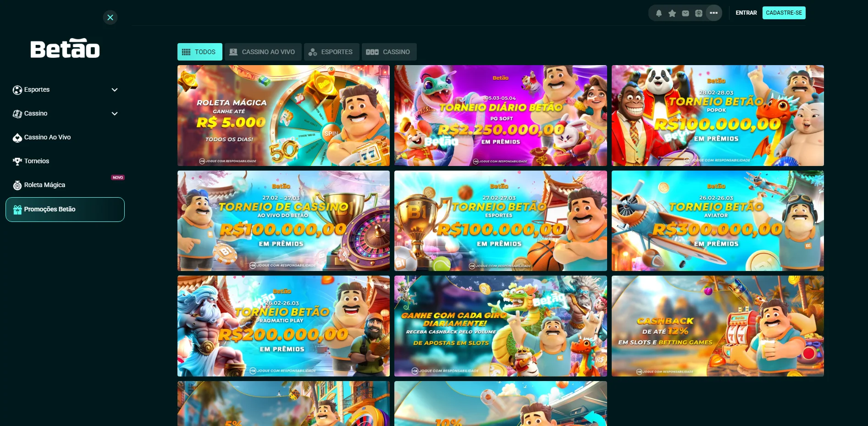This screenshot has width=868, height=426.
Task: Open the Torneio Betão Esportes banner
Action: (501, 221)
